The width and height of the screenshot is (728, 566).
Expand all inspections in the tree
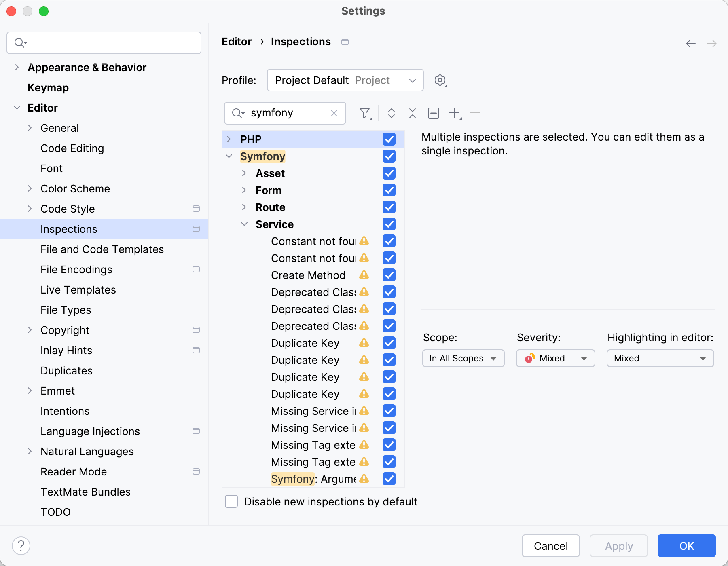392,113
